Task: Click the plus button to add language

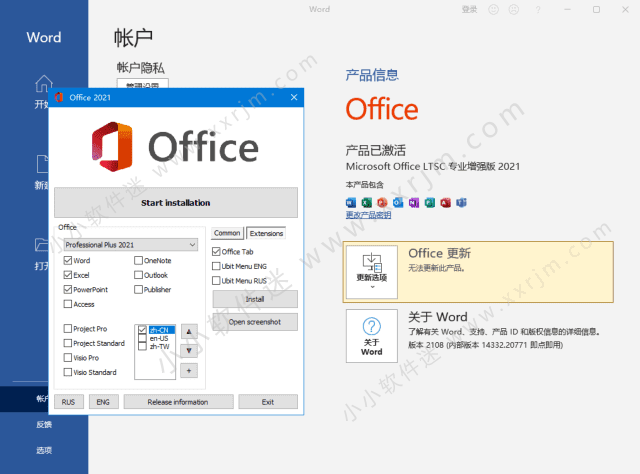Action: tap(190, 371)
